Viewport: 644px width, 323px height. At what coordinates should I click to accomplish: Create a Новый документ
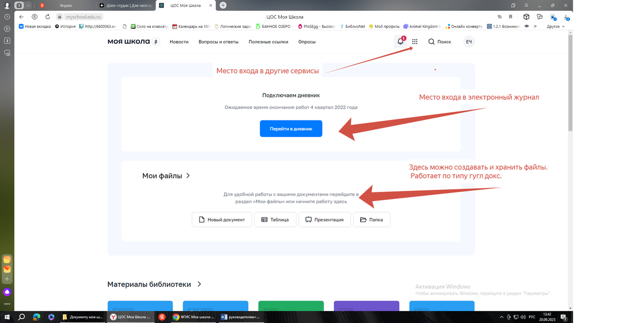point(222,219)
